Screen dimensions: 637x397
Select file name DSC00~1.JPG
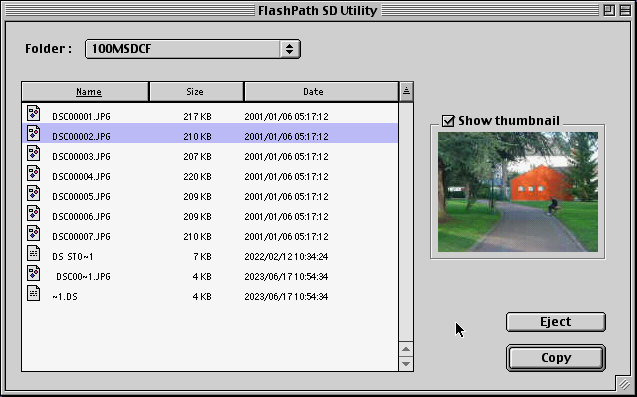[x=83, y=276]
